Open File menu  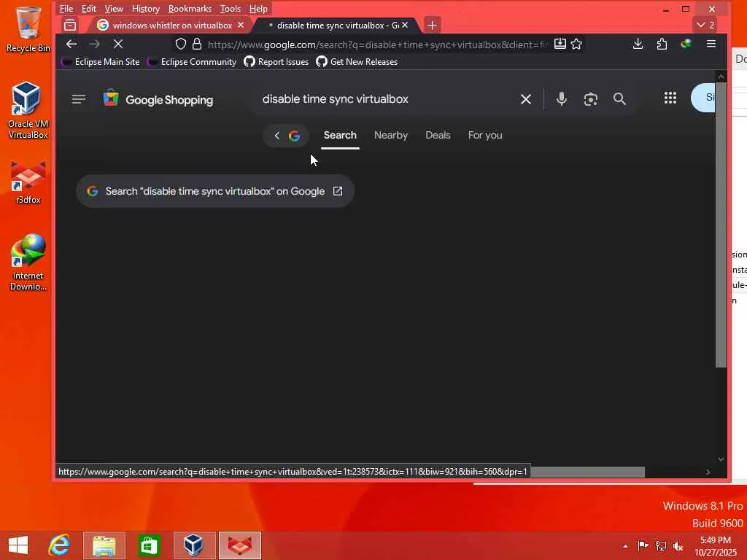point(66,9)
